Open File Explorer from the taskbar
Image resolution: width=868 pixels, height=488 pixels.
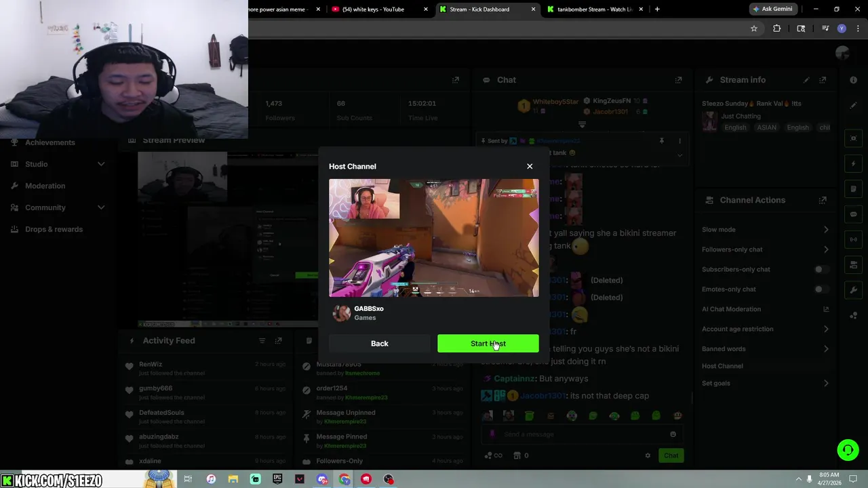pos(233,479)
